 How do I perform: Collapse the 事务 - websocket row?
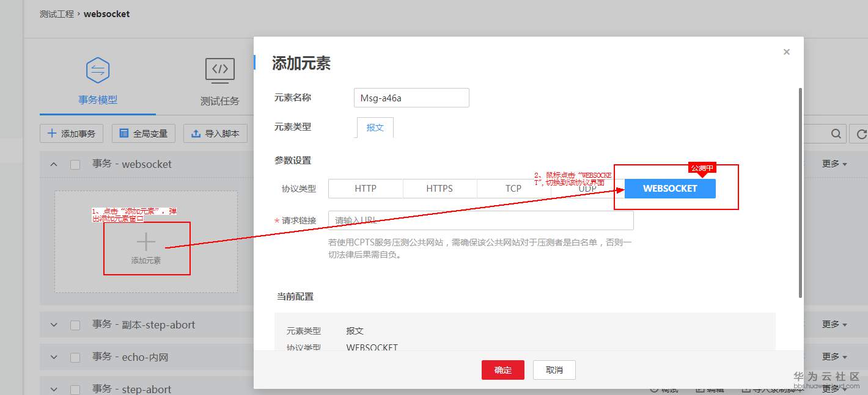point(54,164)
